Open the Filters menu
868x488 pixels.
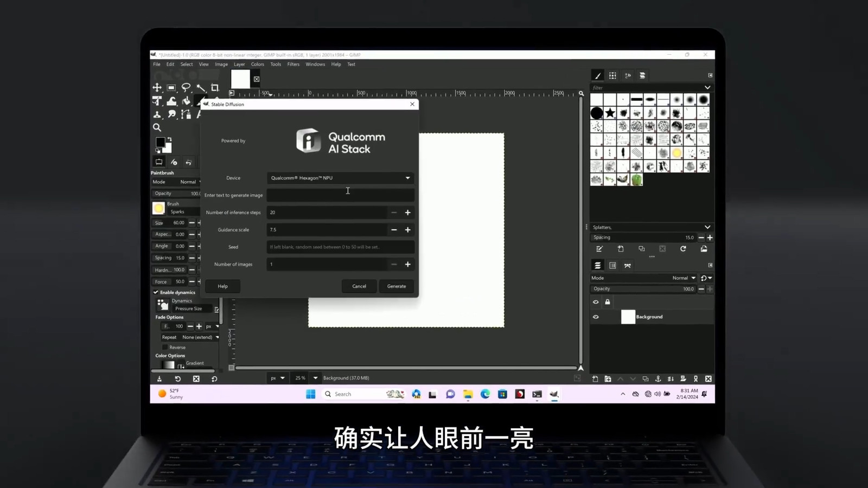pos(293,64)
